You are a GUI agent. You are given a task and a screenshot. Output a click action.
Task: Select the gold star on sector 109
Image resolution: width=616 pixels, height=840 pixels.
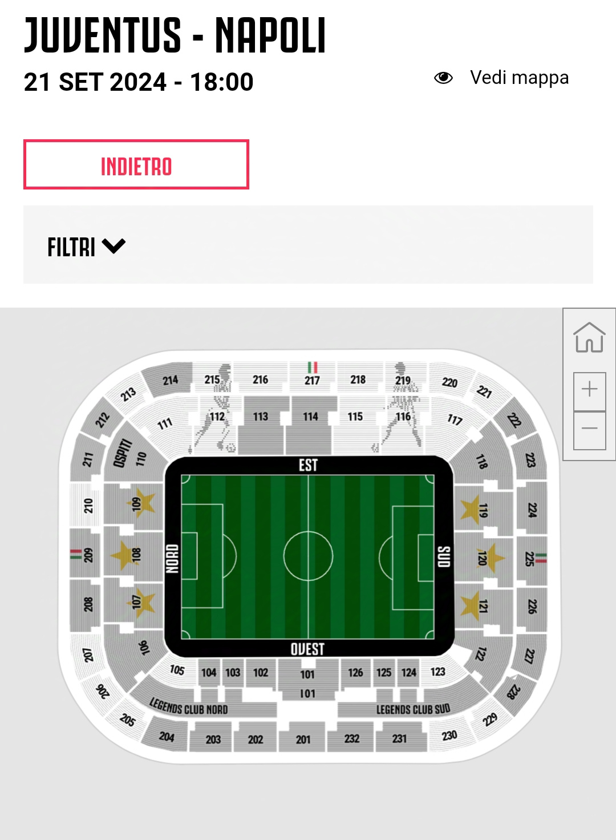pos(143,503)
